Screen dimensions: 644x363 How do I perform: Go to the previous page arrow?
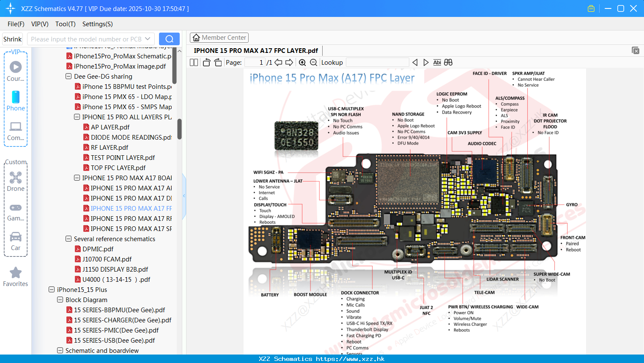click(278, 63)
